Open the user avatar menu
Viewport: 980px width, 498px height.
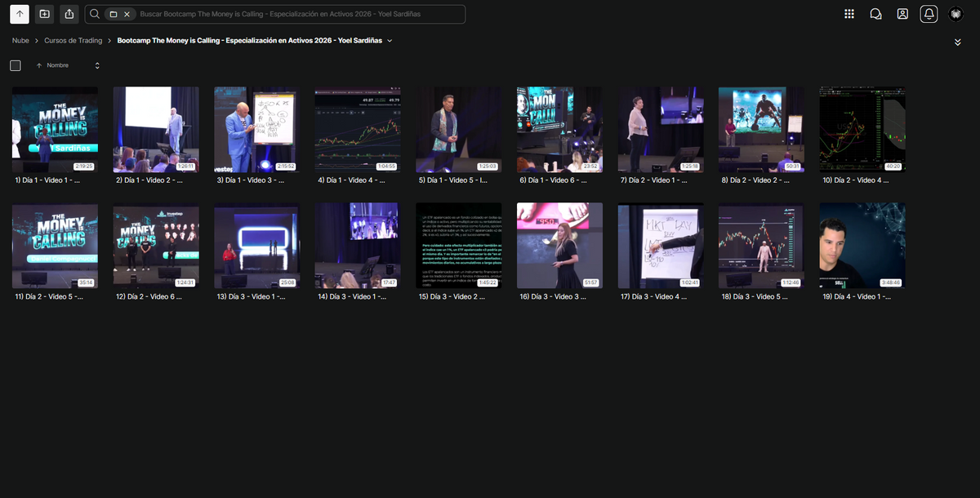tap(955, 14)
